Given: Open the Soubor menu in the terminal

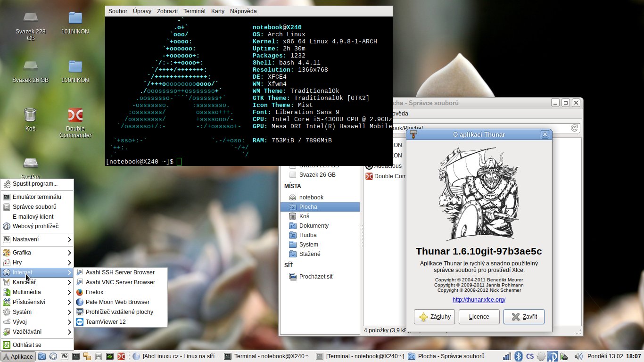Looking at the screenshot, I should pos(118,11).
